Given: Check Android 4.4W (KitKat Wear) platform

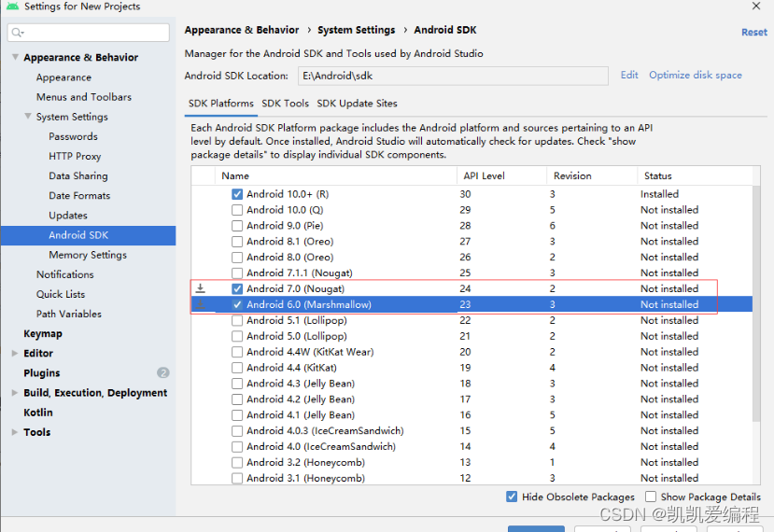Looking at the screenshot, I should tap(237, 352).
